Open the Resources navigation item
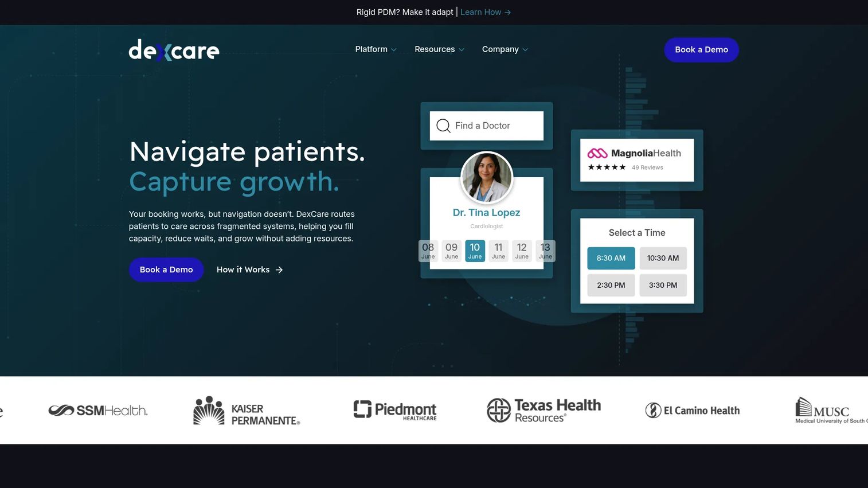This screenshot has width=868, height=488. coord(440,49)
